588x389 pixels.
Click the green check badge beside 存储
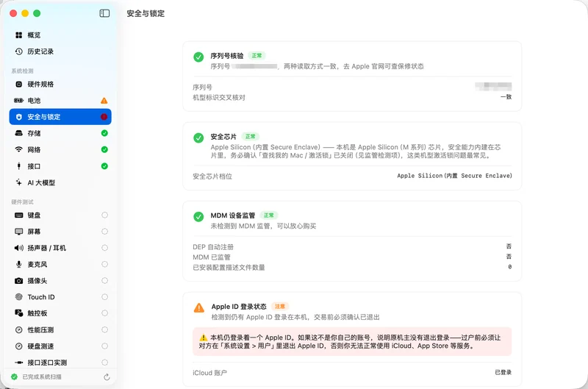pos(104,133)
